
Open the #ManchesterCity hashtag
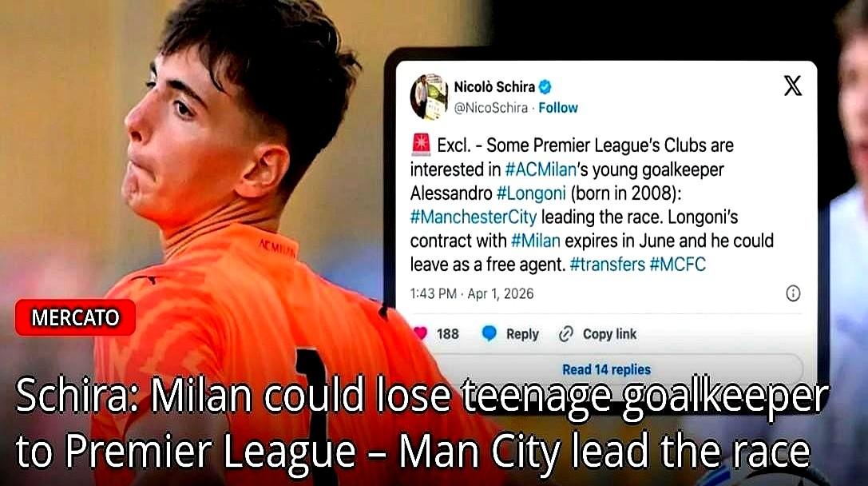pyautogui.click(x=474, y=217)
